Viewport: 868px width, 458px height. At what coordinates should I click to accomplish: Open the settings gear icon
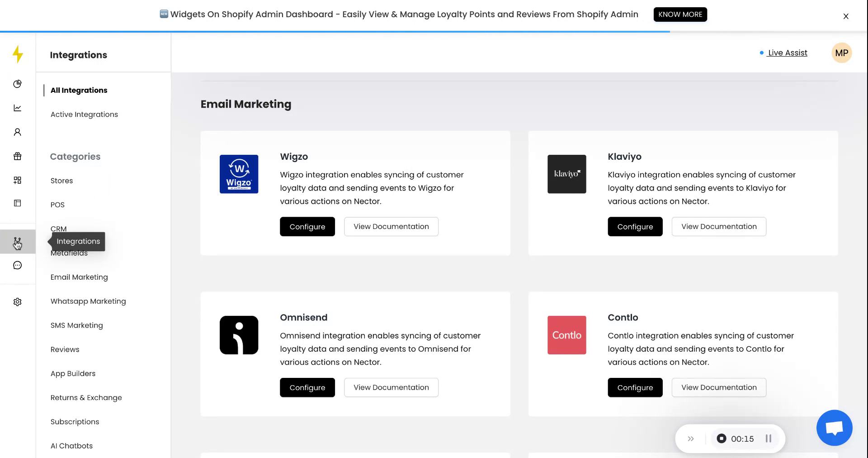click(18, 302)
